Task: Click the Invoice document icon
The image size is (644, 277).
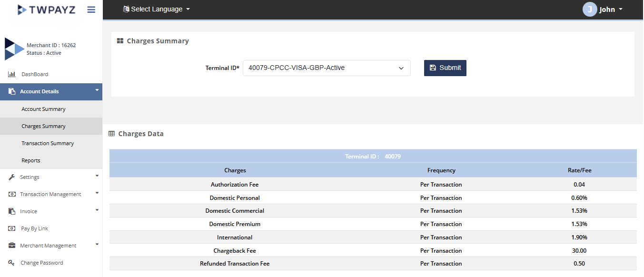Action: (12, 211)
